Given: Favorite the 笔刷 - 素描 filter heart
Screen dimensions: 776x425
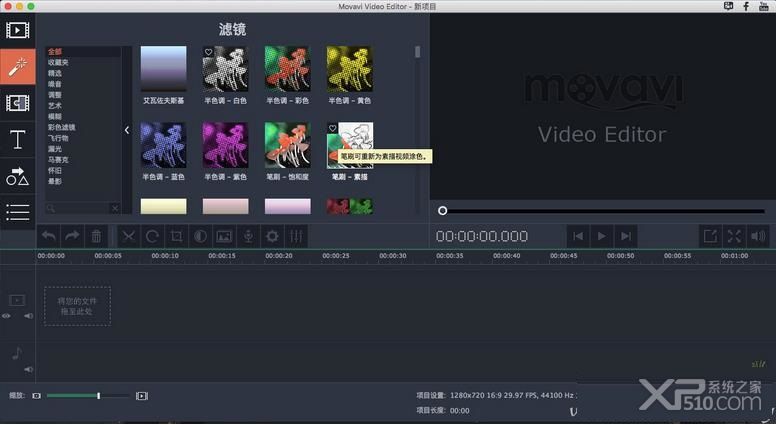Looking at the screenshot, I should (333, 128).
